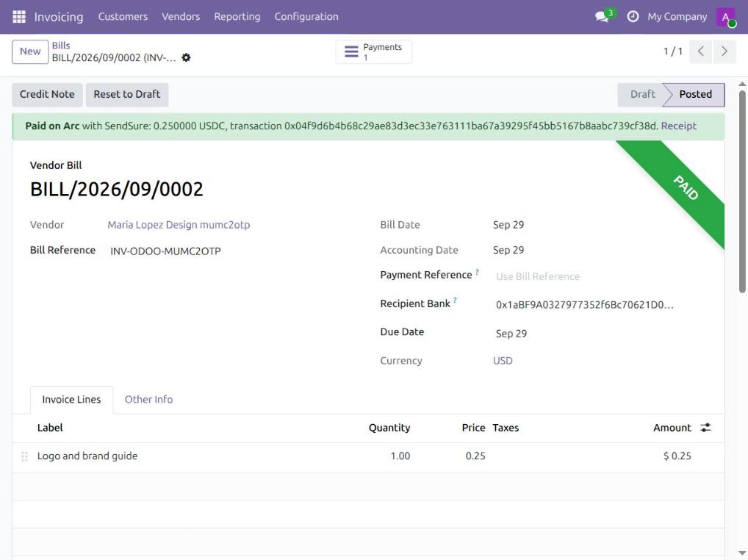Viewport: 748px width, 560px height.
Task: Click the Due Date field
Action: pyautogui.click(x=598, y=334)
